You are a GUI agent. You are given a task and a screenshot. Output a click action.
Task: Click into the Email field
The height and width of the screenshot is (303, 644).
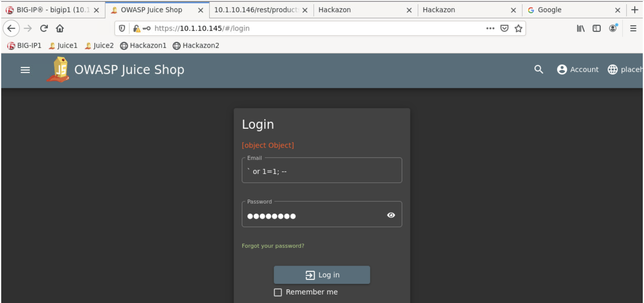click(x=322, y=170)
